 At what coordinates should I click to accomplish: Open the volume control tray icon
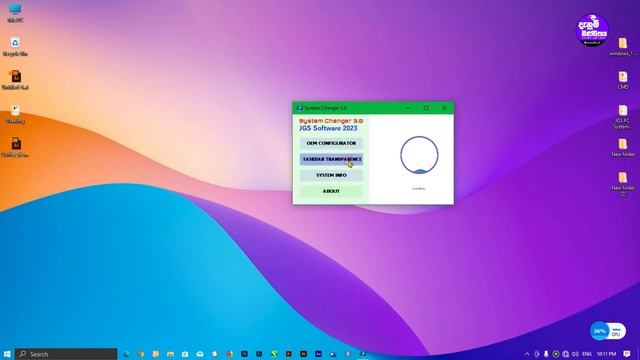575,354
